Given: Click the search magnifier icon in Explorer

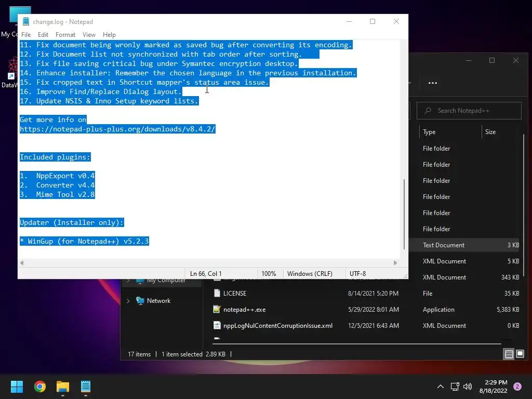Looking at the screenshot, I should pos(428,111).
